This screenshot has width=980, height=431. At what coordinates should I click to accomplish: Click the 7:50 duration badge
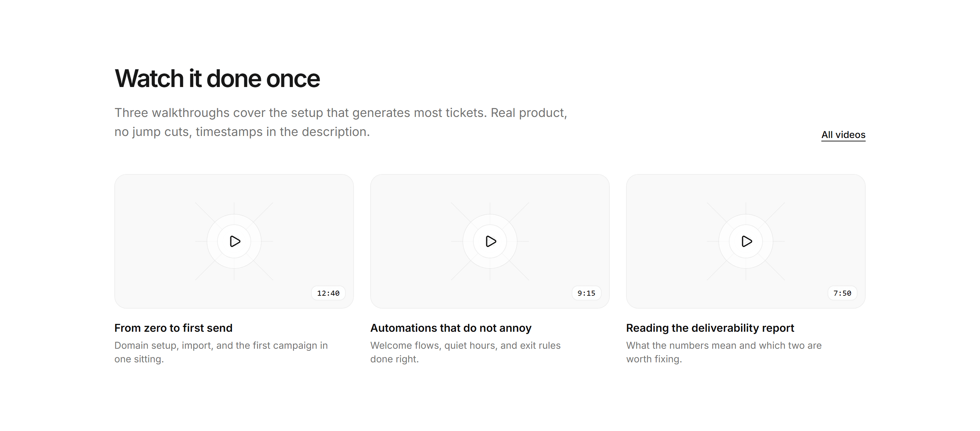click(x=842, y=293)
